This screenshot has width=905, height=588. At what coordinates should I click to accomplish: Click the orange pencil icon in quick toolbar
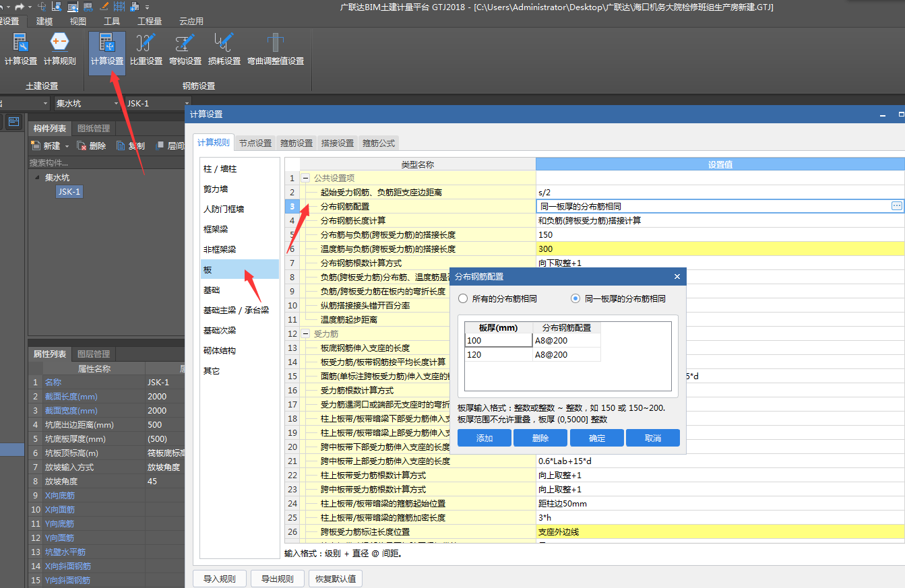[104, 6]
